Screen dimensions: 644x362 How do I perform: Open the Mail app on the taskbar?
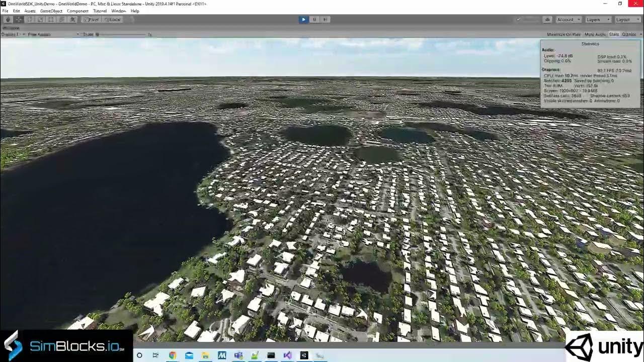click(189, 355)
